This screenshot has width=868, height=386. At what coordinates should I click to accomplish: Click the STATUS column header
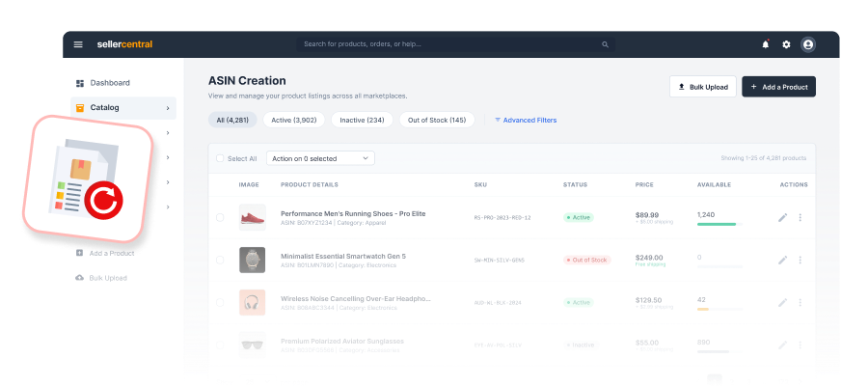(575, 185)
